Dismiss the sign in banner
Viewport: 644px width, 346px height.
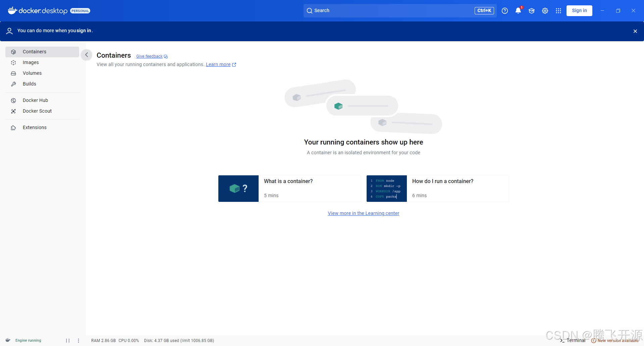[635, 31]
